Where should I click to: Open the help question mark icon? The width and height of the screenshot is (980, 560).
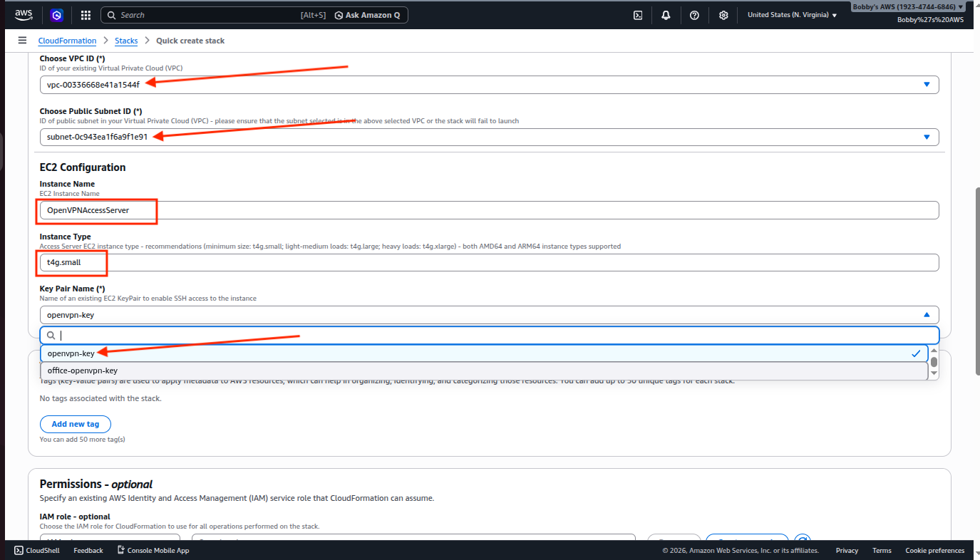(x=694, y=15)
